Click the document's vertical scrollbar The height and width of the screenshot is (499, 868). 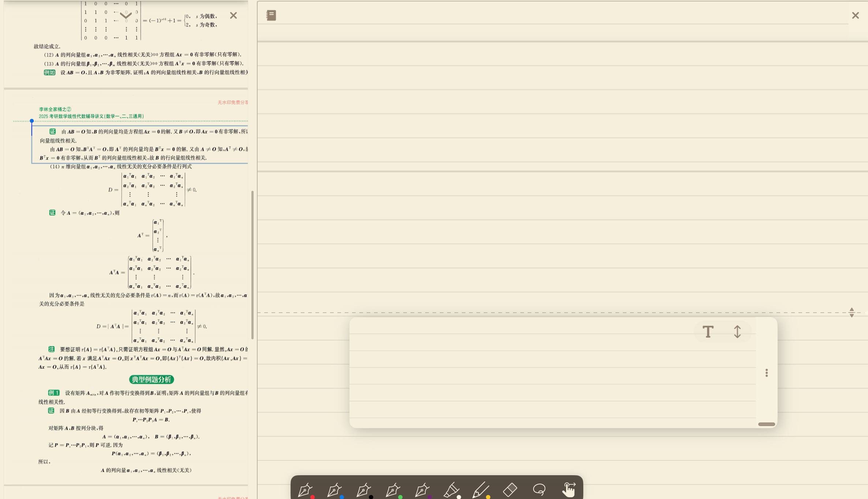(x=252, y=265)
